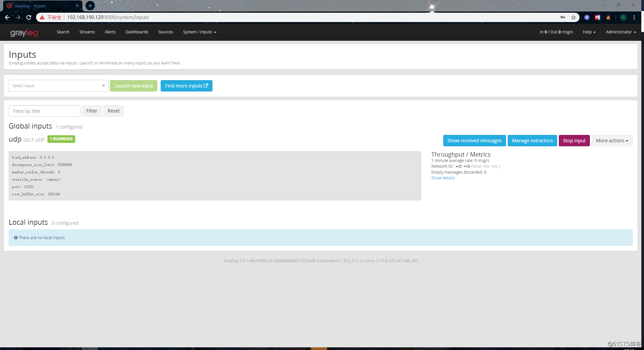This screenshot has height=350, width=644.
Task: Click Show details link
Action: click(x=443, y=178)
